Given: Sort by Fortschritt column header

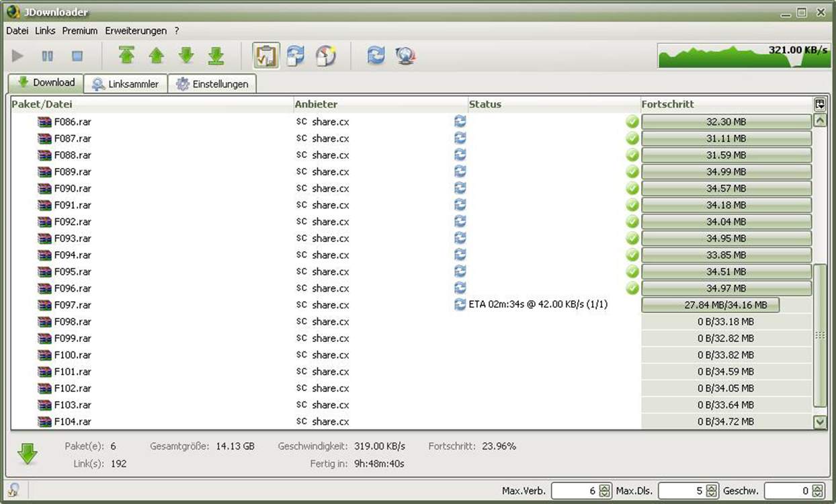Looking at the screenshot, I should [x=726, y=104].
